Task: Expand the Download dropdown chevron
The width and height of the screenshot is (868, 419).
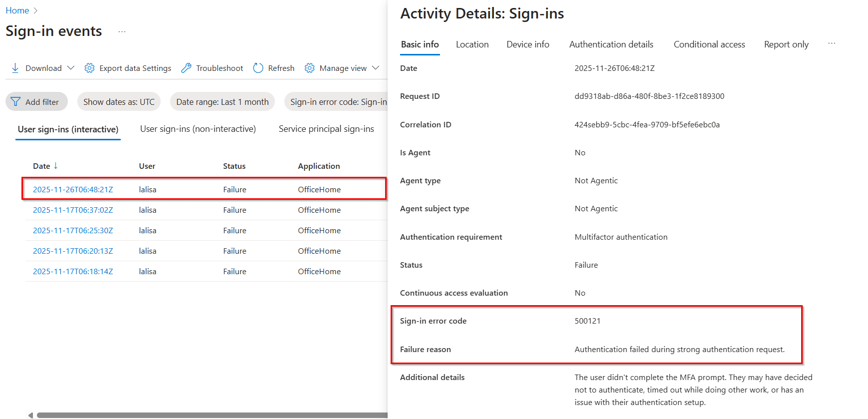Action: pos(71,68)
